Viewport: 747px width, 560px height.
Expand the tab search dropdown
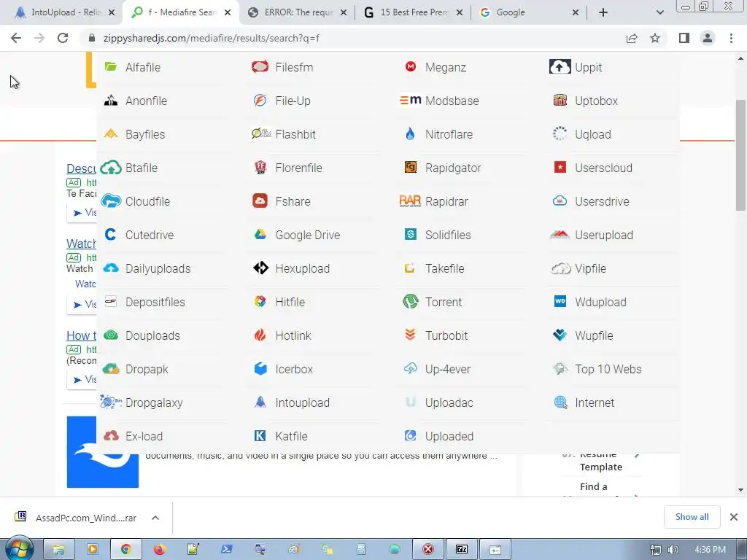pos(659,12)
